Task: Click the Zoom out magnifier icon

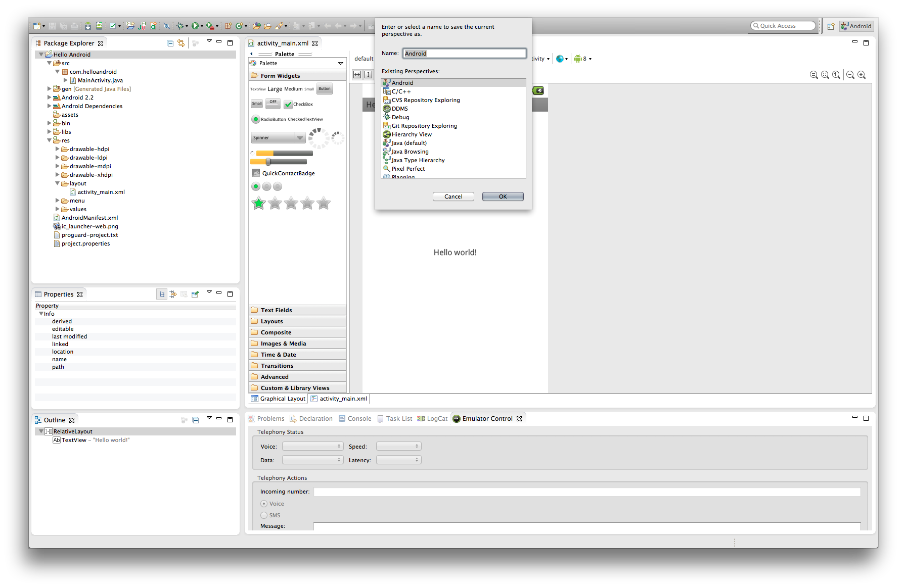Action: pyautogui.click(x=850, y=75)
